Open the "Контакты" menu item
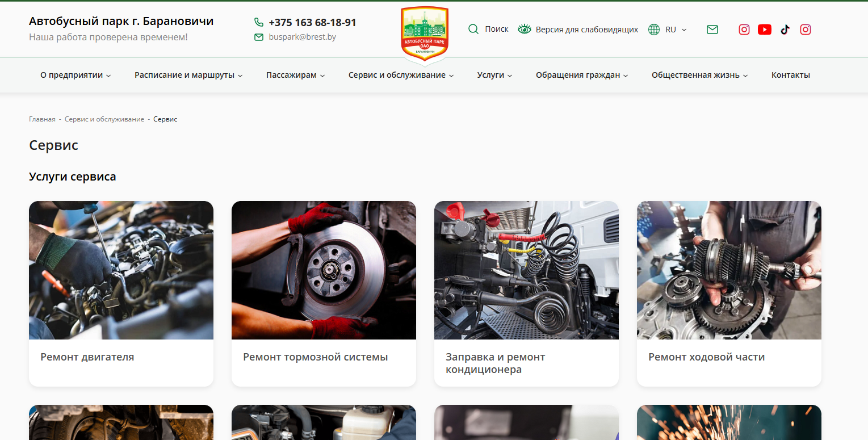Image resolution: width=868 pixels, height=440 pixels. (791, 75)
